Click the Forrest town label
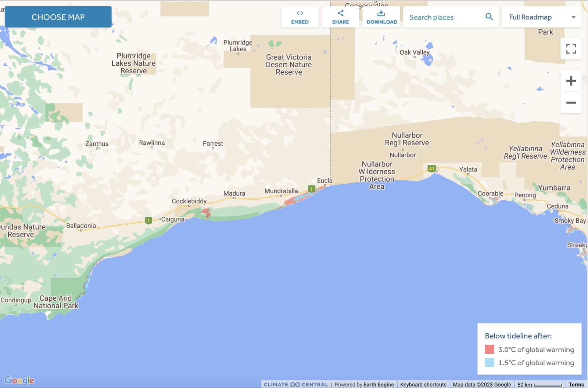 pos(213,144)
